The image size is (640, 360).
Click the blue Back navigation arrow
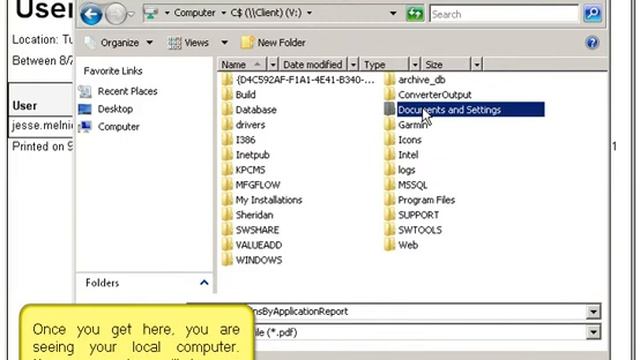91,15
